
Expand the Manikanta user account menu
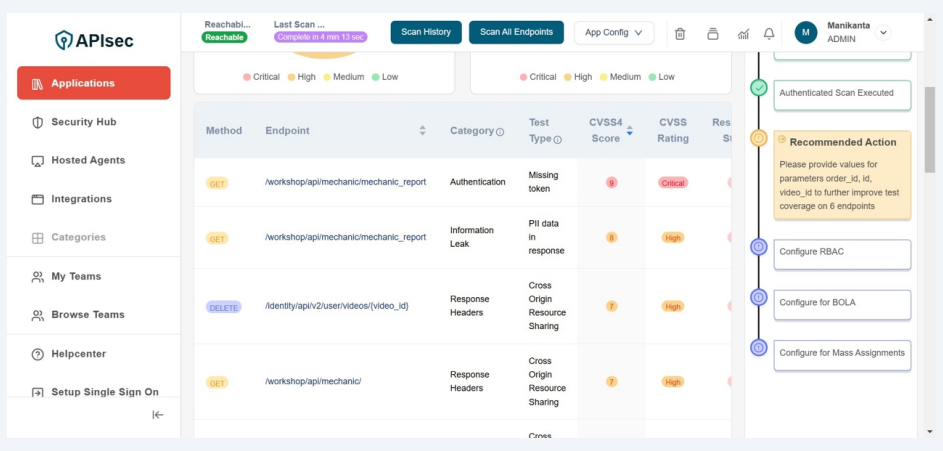883,33
